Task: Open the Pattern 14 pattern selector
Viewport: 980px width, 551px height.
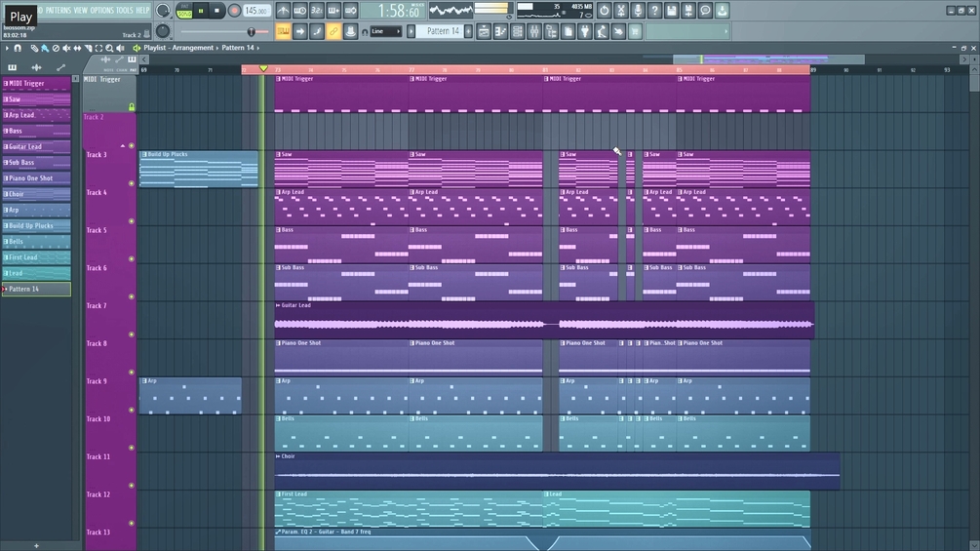Action: (442, 31)
